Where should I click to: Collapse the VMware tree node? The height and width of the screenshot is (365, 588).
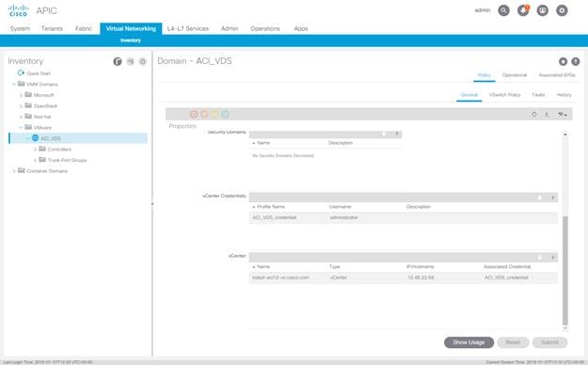pyautogui.click(x=21, y=128)
